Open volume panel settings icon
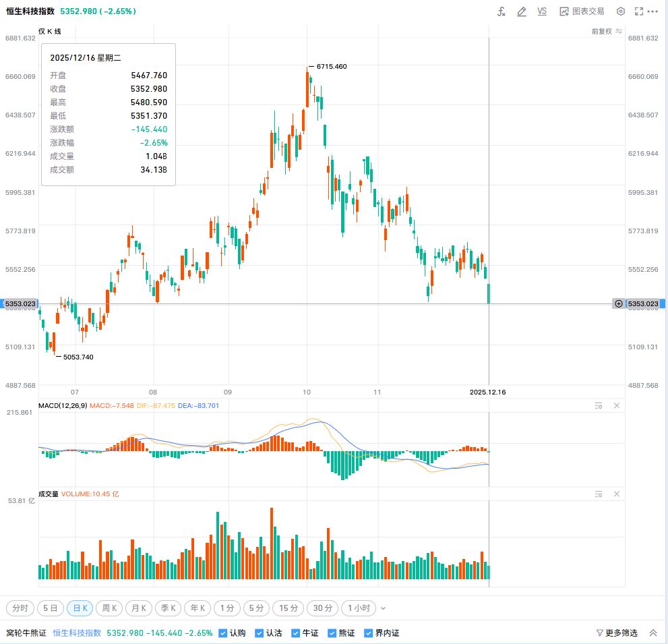668x644 pixels. point(598,494)
